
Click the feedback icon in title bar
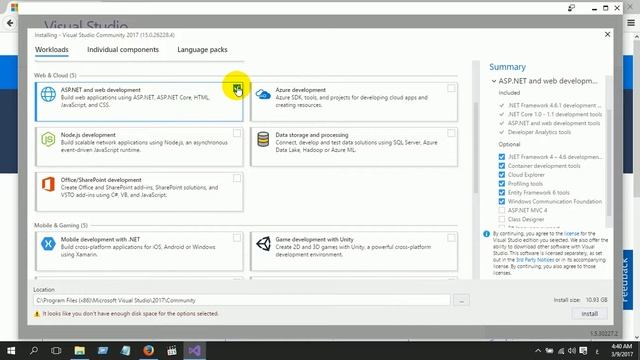pyautogui.click(x=571, y=8)
